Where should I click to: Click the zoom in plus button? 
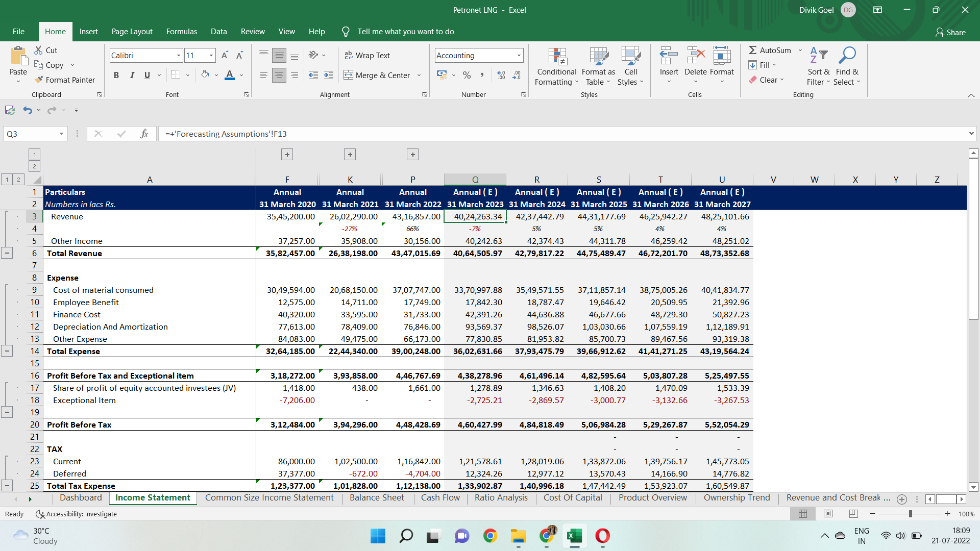947,514
